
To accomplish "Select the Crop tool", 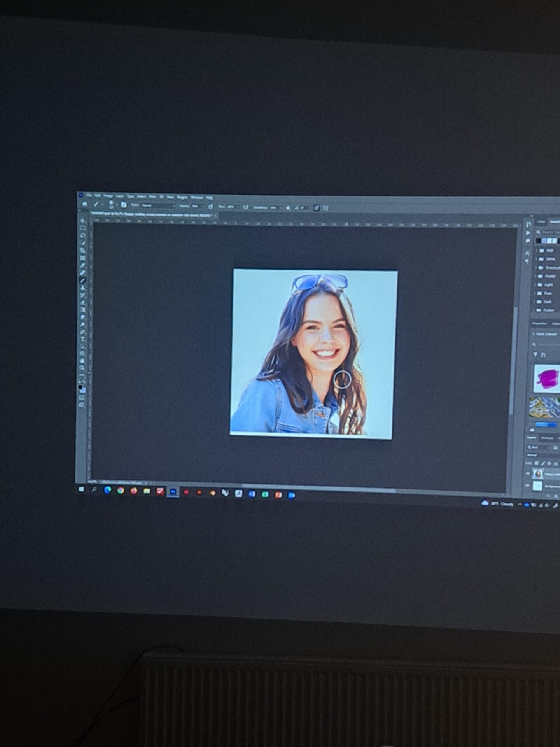I will (82, 250).
